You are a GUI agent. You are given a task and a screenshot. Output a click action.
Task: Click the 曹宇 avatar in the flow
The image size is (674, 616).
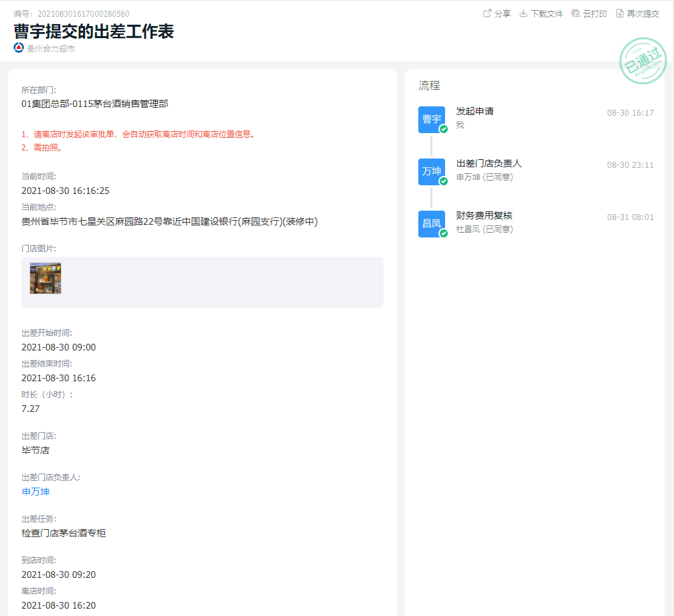431,119
